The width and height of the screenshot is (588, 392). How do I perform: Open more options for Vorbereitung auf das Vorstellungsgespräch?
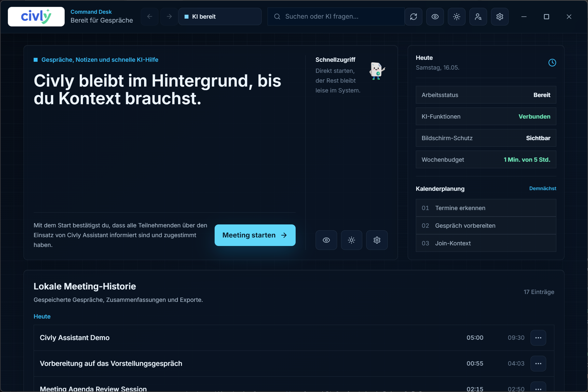pos(538,364)
